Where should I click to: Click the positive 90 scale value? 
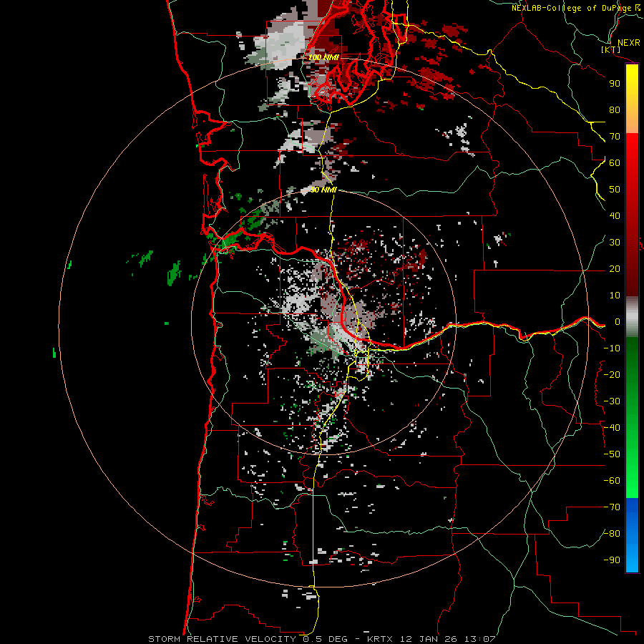pos(615,84)
